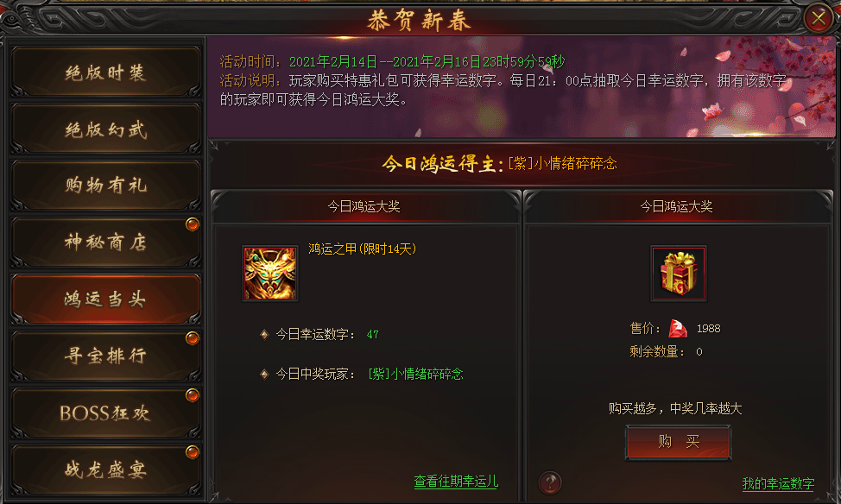The width and height of the screenshot is (841, 504).
Task: Go to the 寻宝排行 tab
Action: coord(105,356)
